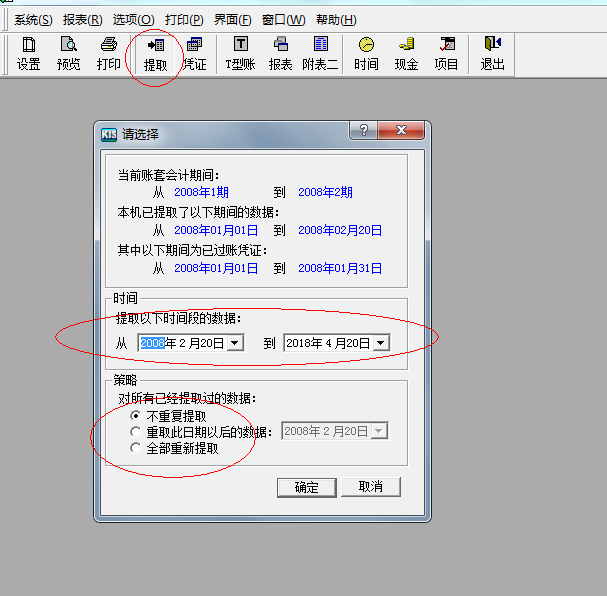This screenshot has height=596, width=607.
Task: Click the 打印 (Print) toolbar icon
Action: point(109,53)
